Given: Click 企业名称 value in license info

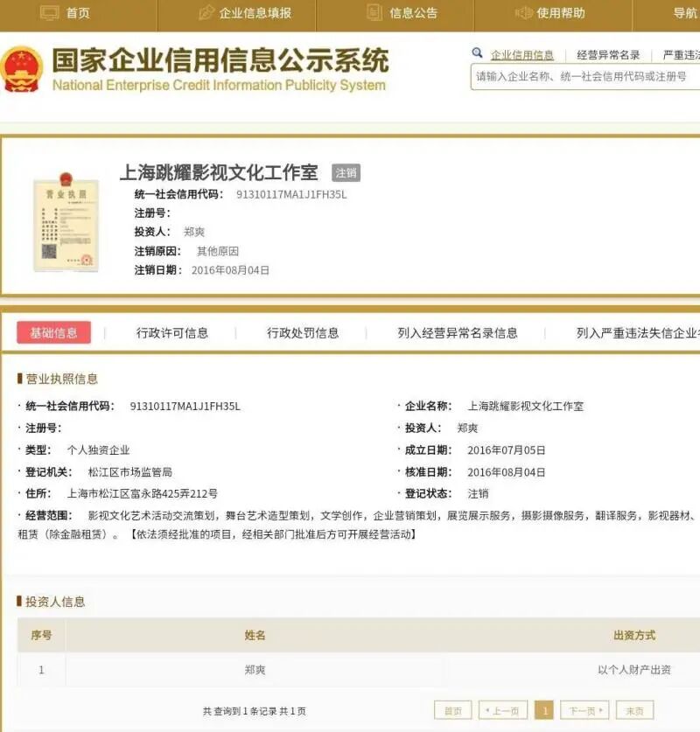Looking at the screenshot, I should pyautogui.click(x=525, y=406).
